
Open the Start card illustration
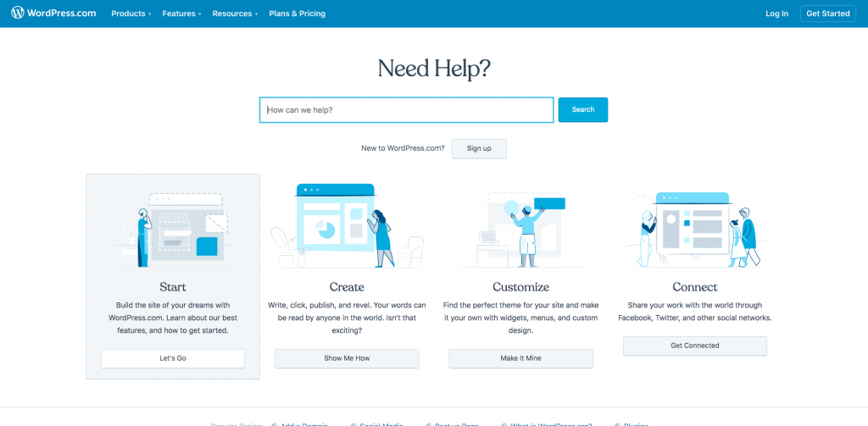173,230
